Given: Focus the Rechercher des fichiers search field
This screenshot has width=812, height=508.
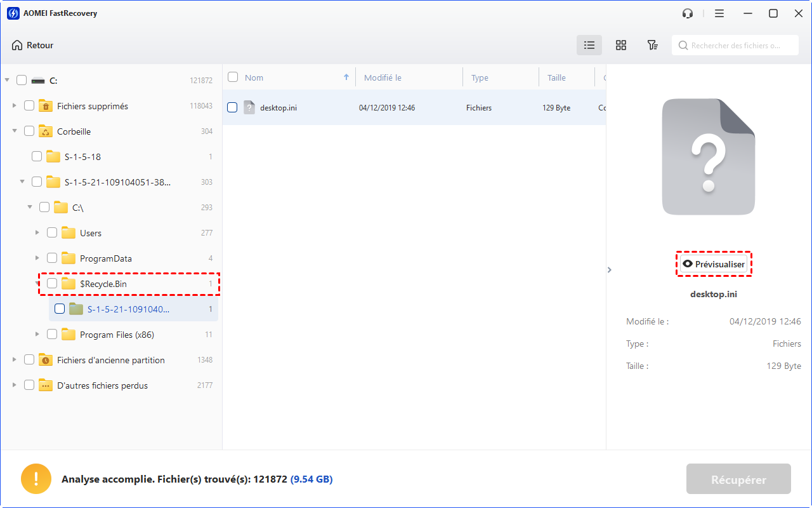Looking at the screenshot, I should click(x=735, y=45).
